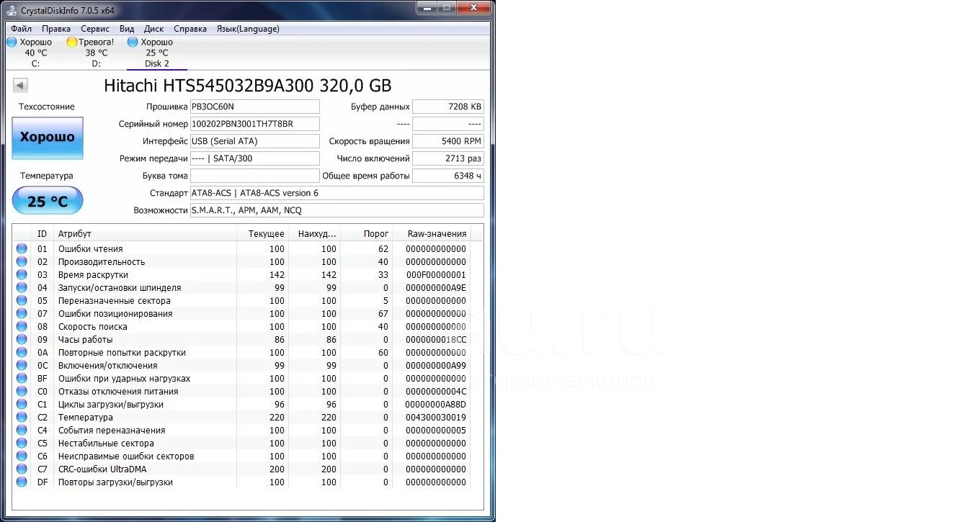Click status orb for Повторы загрузки/выгрузки
The height and width of the screenshot is (522, 980).
22,482
